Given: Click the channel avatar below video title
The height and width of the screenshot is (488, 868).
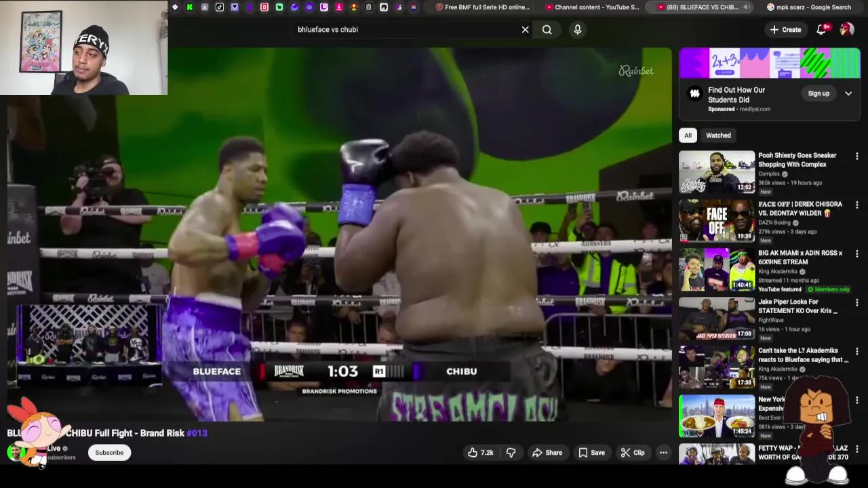Looking at the screenshot, I should click(15, 452).
